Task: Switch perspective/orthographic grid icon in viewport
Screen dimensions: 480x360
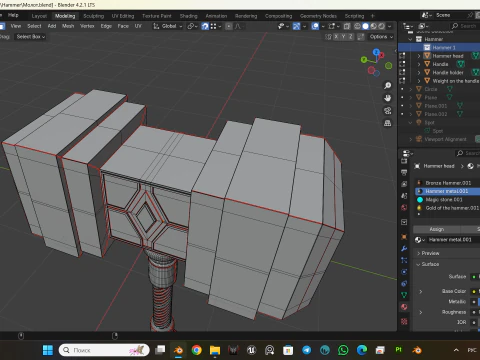Action: [387, 123]
